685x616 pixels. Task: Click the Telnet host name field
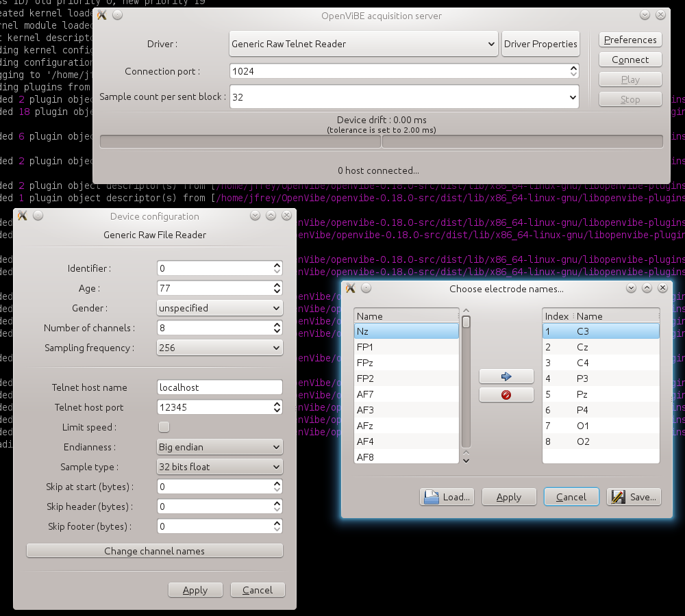click(219, 387)
